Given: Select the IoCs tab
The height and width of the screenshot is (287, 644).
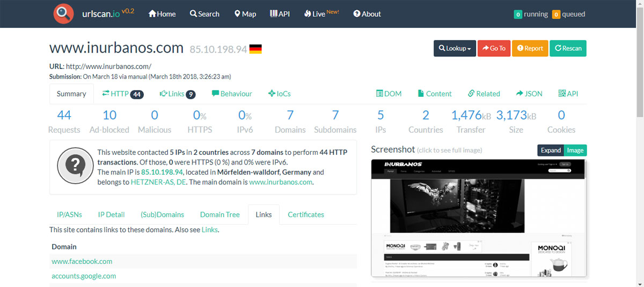Looking at the screenshot, I should click(x=279, y=94).
